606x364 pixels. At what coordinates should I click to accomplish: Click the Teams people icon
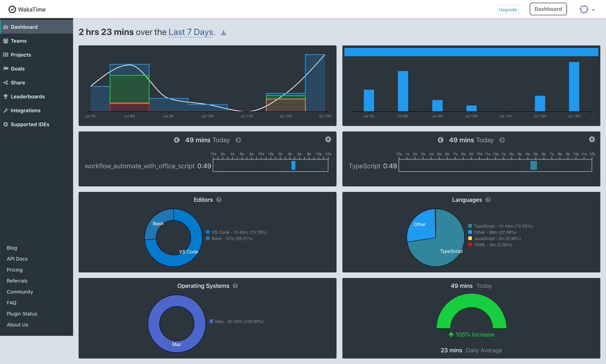click(6, 41)
